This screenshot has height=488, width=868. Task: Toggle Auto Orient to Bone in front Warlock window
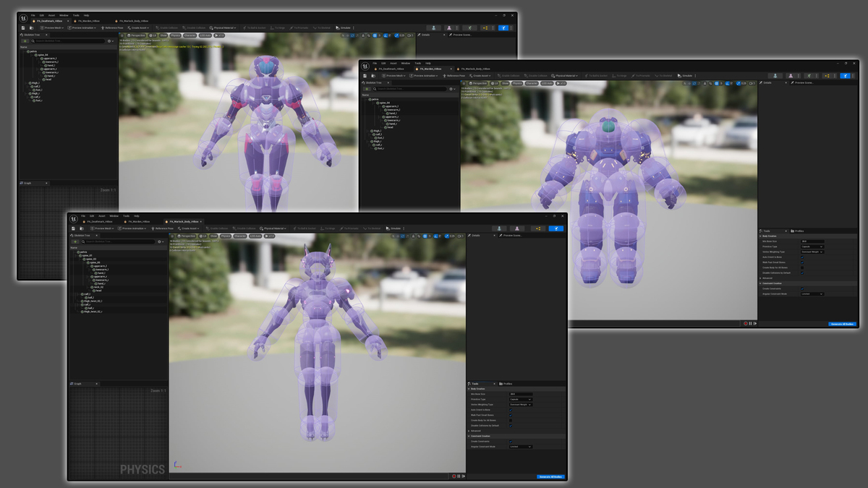tap(511, 410)
